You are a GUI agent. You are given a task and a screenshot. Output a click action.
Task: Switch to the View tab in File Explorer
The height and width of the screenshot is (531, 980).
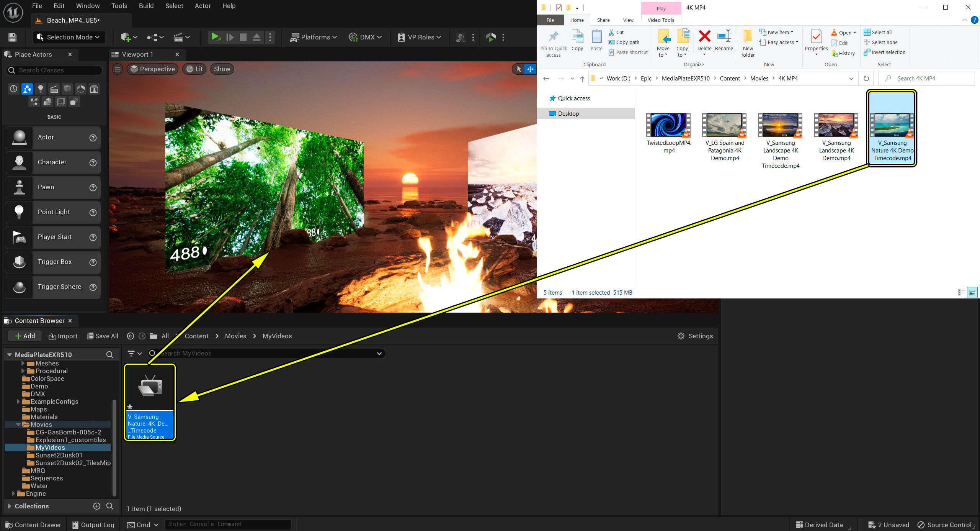point(628,20)
